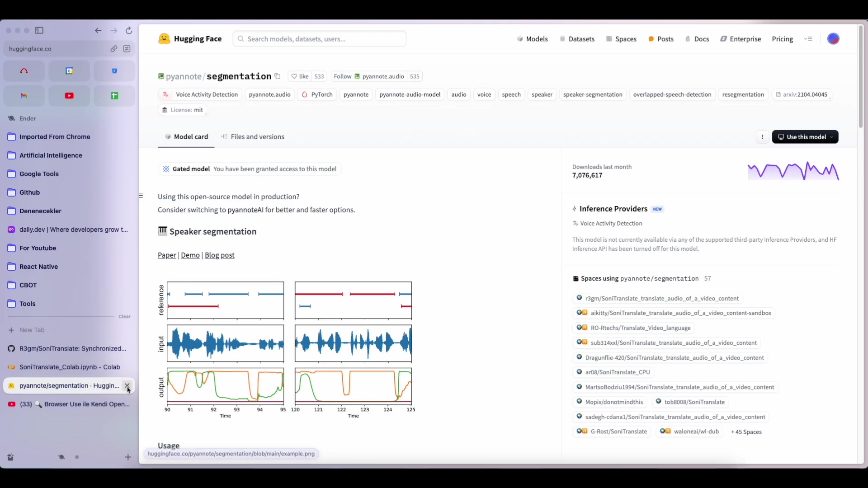Show the +45 Spaces list
The image size is (868, 488).
(746, 432)
